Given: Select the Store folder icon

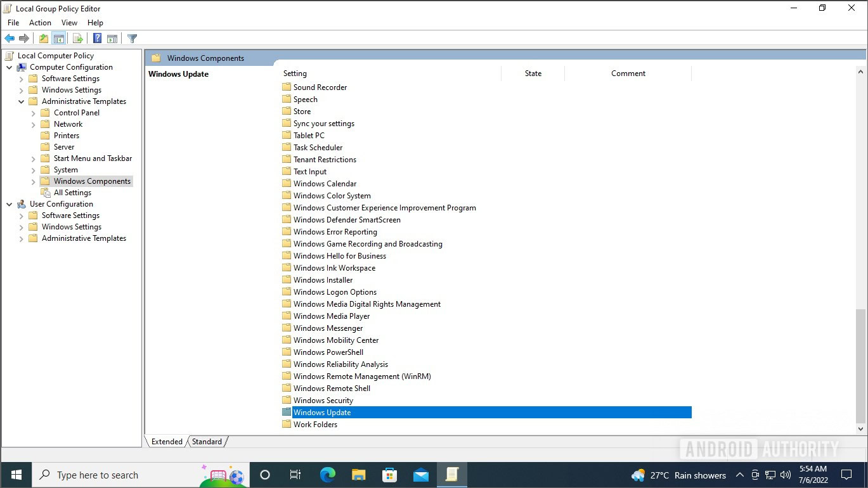Looking at the screenshot, I should coord(287,111).
